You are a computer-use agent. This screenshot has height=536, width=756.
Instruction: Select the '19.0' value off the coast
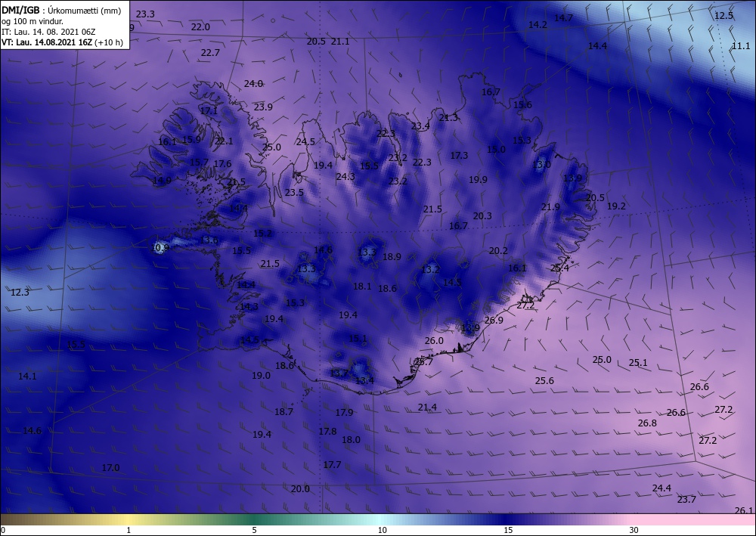coord(261,375)
